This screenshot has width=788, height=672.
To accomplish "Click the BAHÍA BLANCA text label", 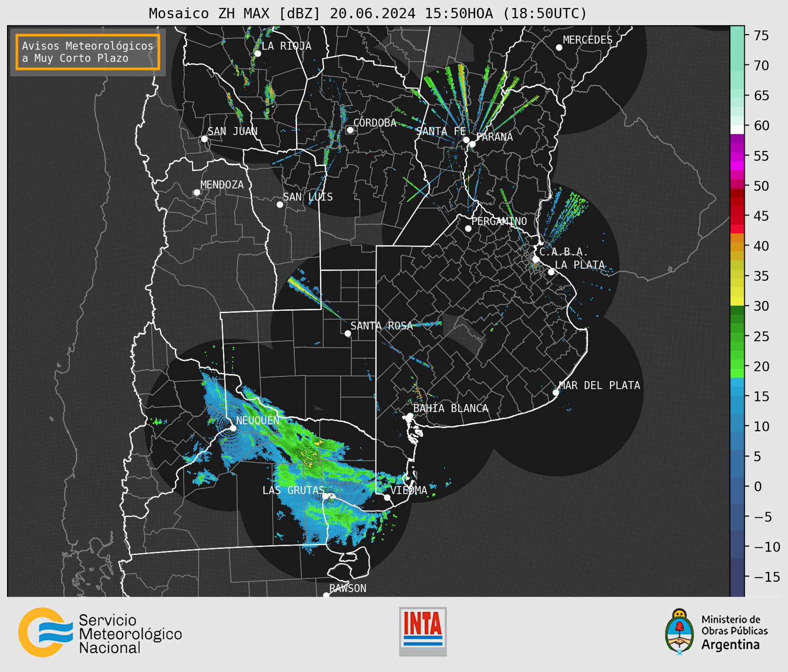I will point(451,408).
